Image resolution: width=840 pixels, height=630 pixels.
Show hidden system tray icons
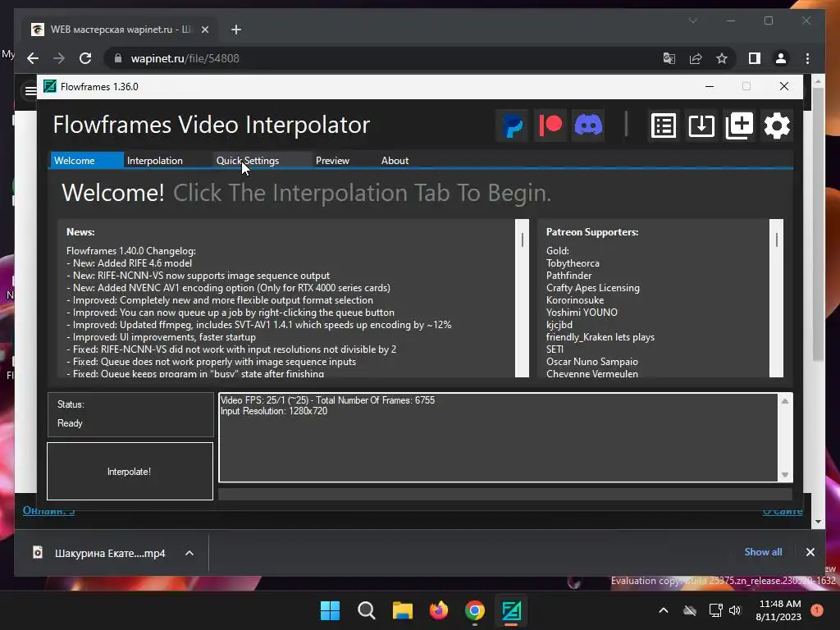663,610
